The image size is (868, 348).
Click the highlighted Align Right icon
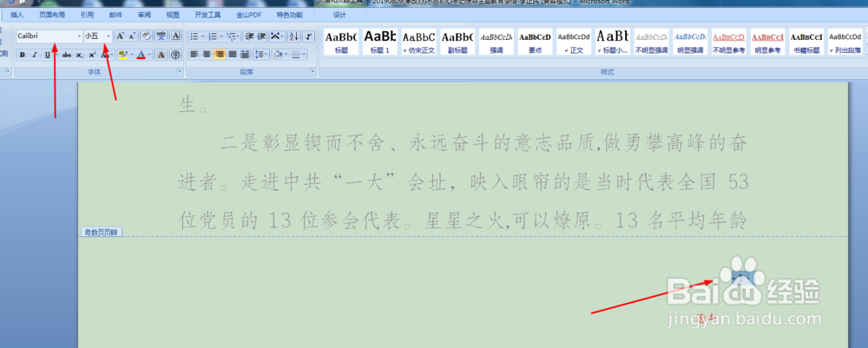[x=220, y=54]
